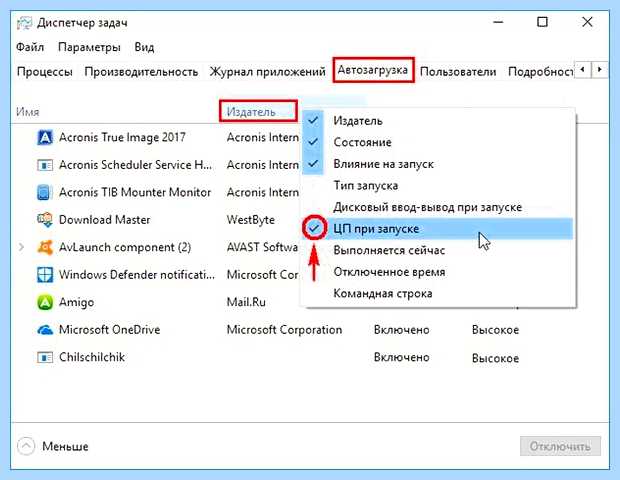This screenshot has width=620, height=480.
Task: Click Высокое impact in OneDrive row
Action: click(495, 330)
